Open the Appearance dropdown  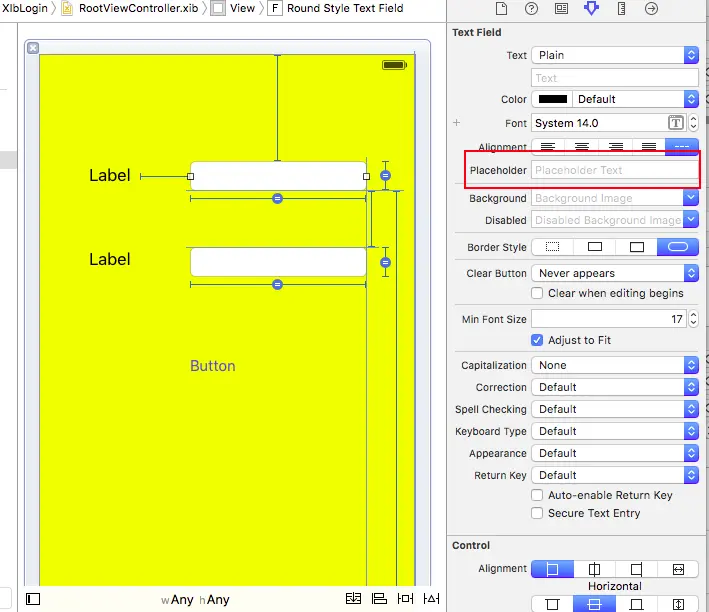click(615, 453)
